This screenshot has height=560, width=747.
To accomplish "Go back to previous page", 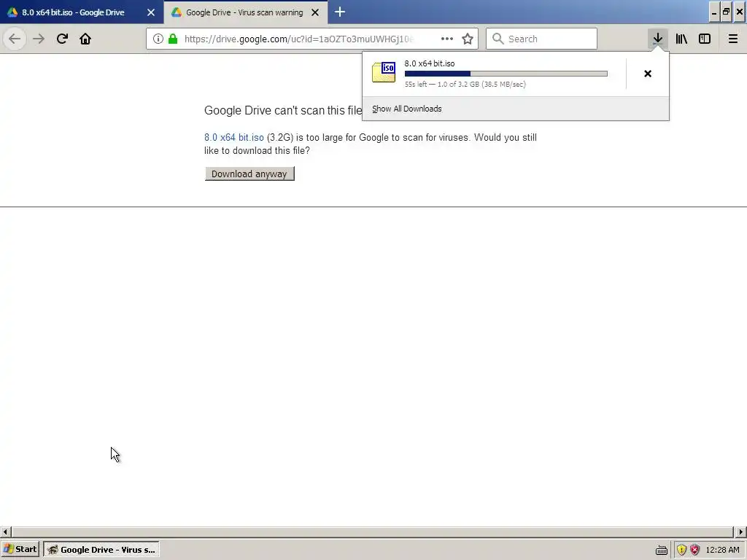I will 15,39.
